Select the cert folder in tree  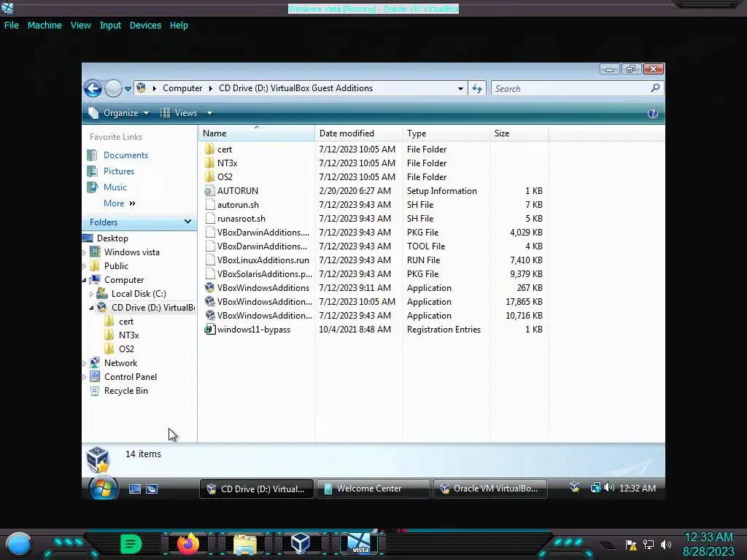125,322
